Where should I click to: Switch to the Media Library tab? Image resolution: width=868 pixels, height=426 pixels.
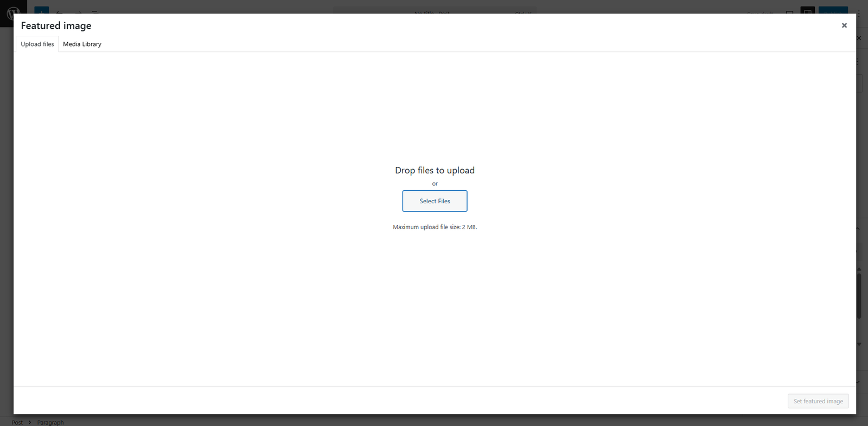pyautogui.click(x=82, y=44)
